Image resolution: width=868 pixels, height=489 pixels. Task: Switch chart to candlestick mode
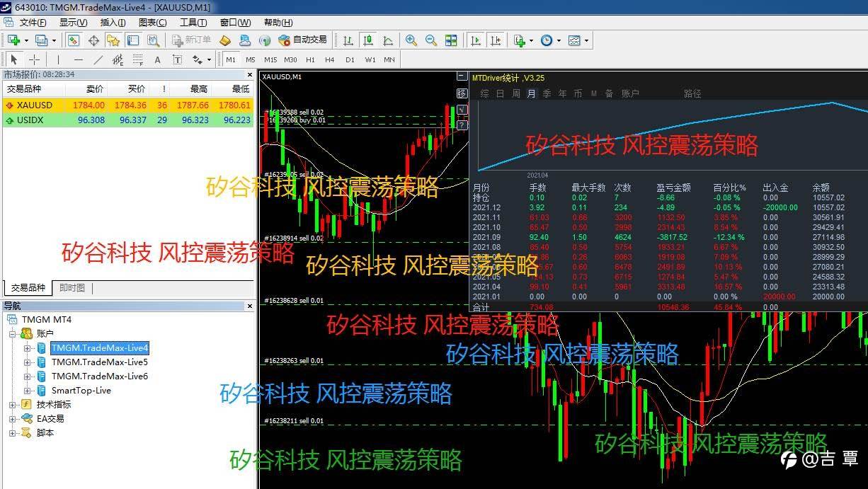coord(367,40)
